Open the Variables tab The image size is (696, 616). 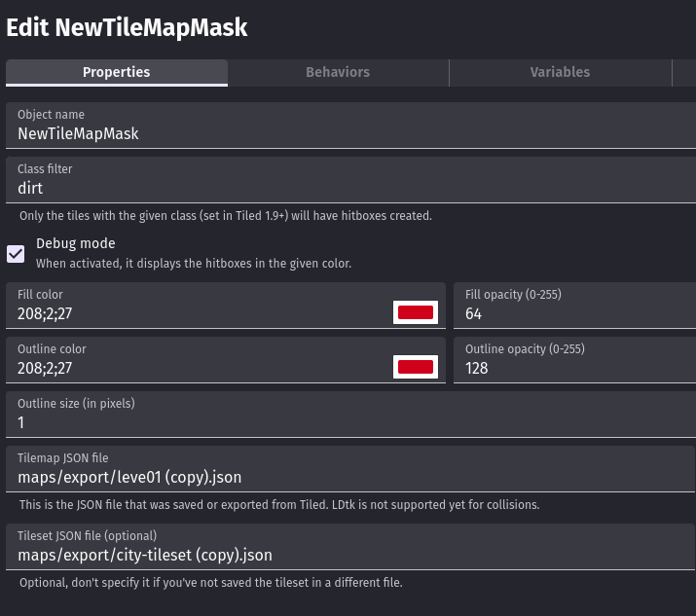[x=560, y=72]
